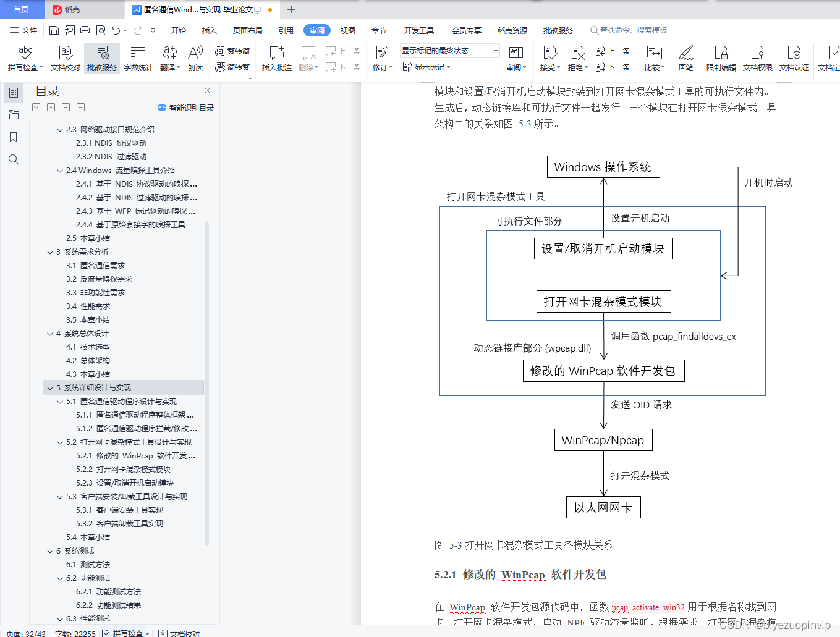840x637 pixels.
Task: Toggle the select-all checkbox in 目录 panel
Action: coord(36,107)
